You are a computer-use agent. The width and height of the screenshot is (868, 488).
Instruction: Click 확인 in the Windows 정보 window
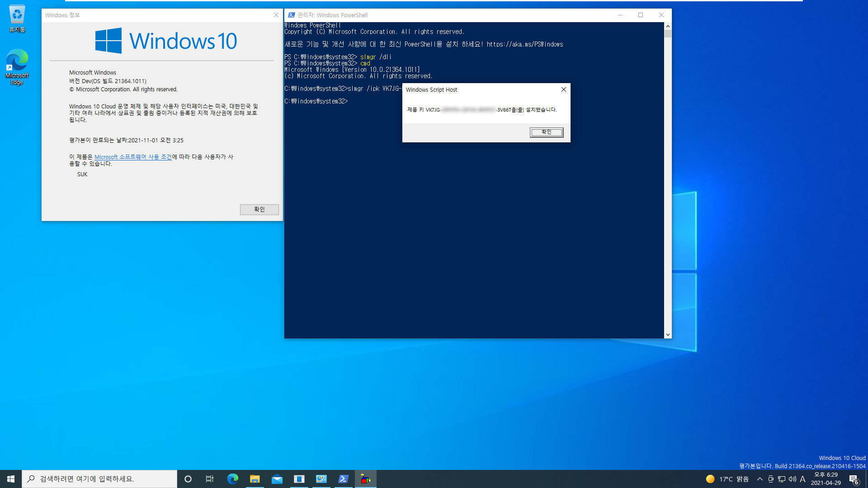point(259,209)
